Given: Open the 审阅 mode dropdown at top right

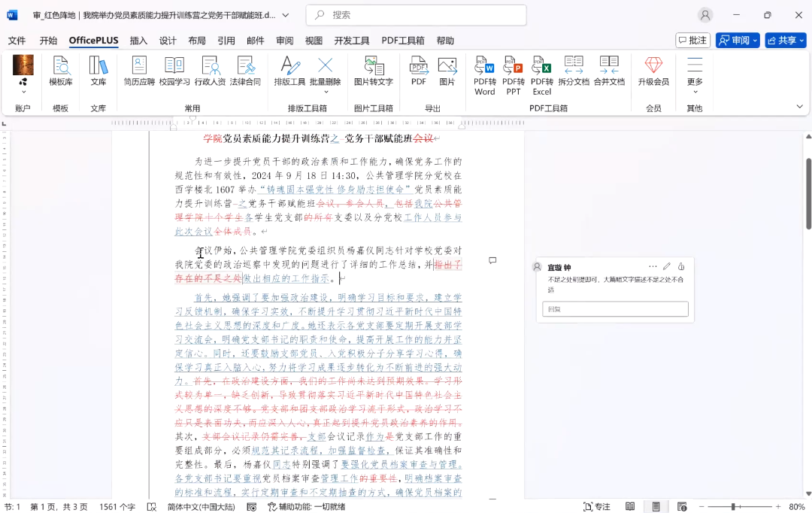Looking at the screenshot, I should coord(738,41).
